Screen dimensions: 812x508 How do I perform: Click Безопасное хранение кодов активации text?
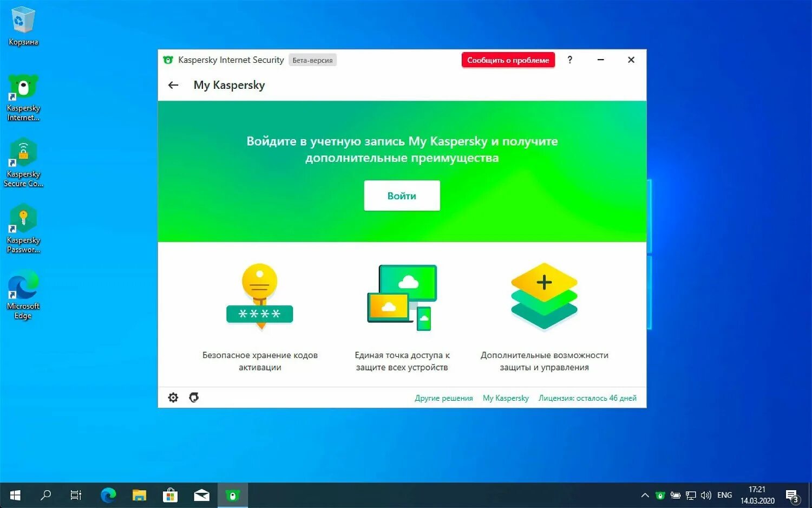(260, 361)
